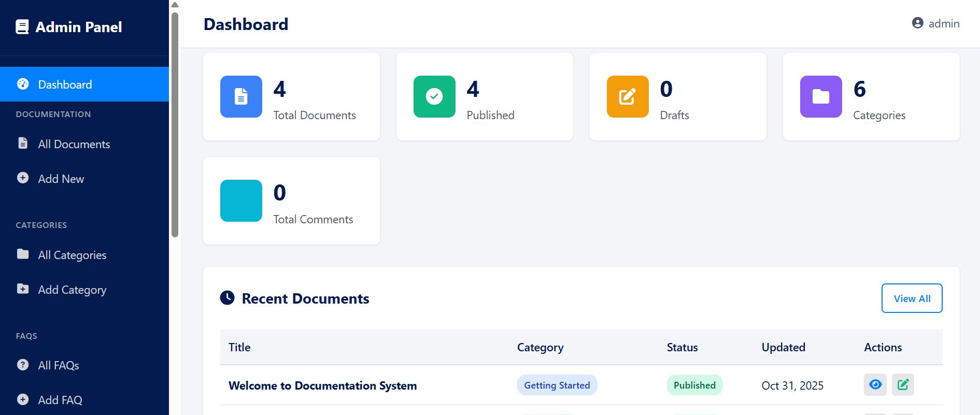
Task: Click the teal Total Comments icon tile
Action: [x=241, y=201]
